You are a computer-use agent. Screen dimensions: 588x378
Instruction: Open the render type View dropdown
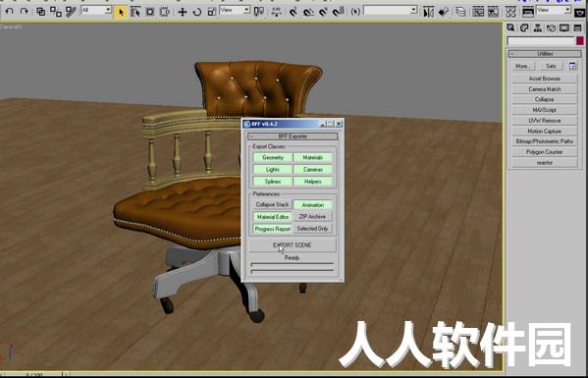[x=554, y=10]
